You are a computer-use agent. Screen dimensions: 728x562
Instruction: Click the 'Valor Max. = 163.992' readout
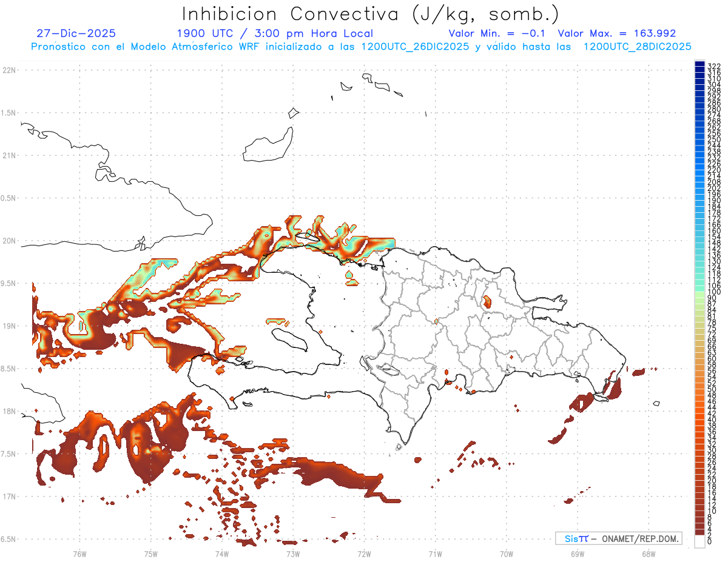617,33
